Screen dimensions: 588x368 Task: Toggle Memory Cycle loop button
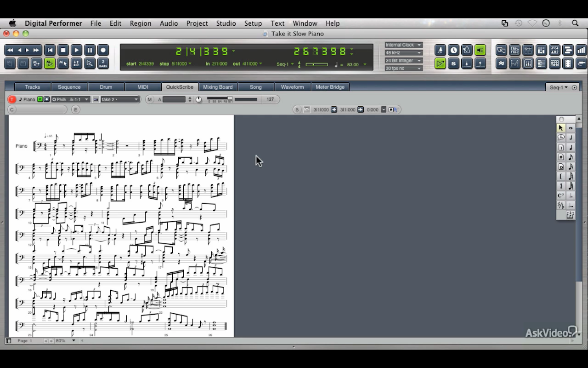click(x=36, y=63)
